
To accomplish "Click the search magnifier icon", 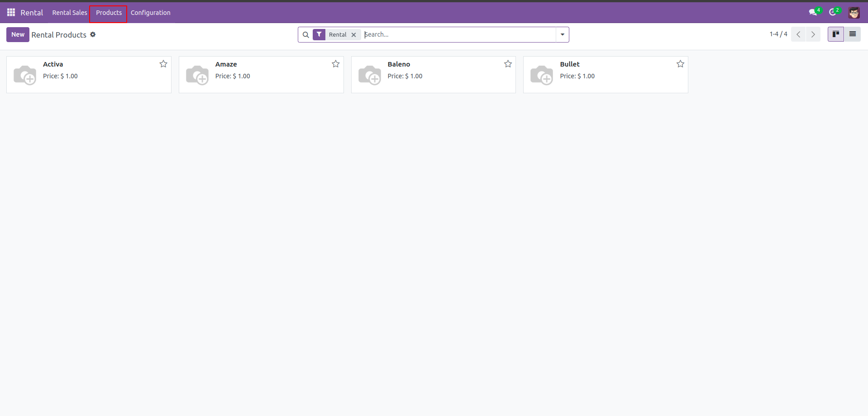I will click(306, 34).
